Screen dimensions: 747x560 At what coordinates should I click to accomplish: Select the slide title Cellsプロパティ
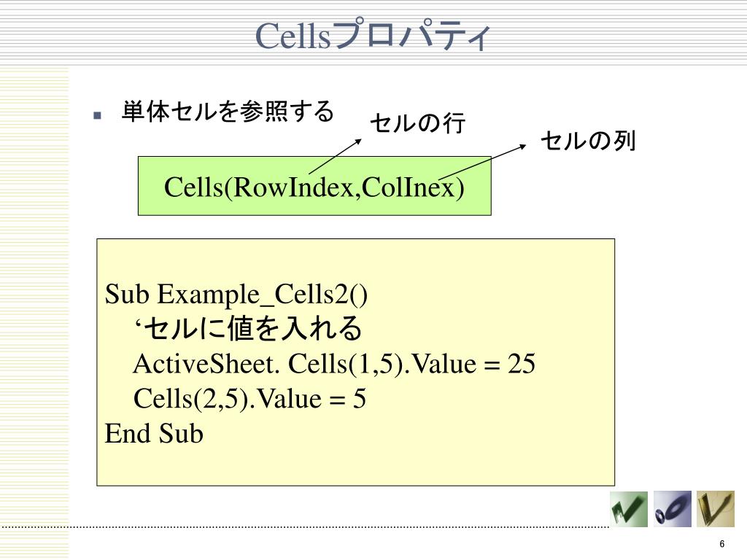point(373,35)
